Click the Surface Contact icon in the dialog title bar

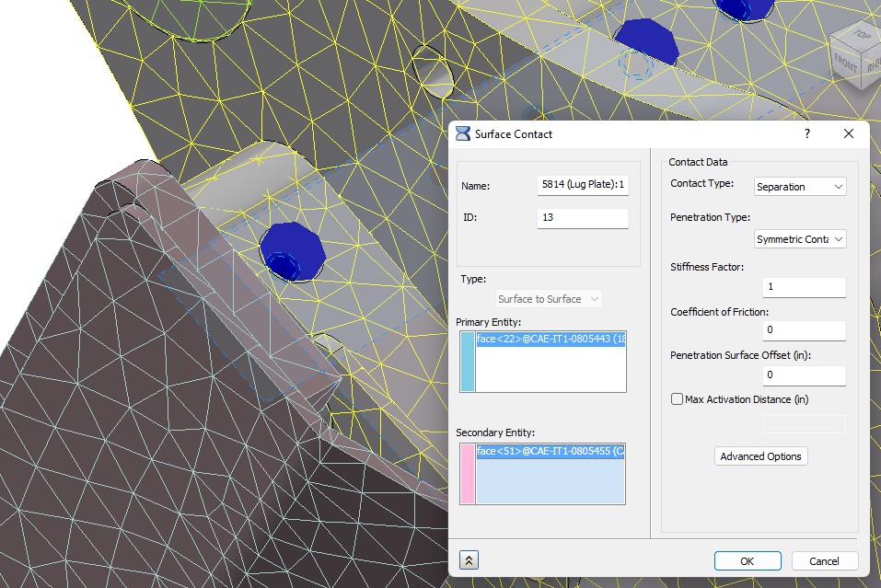point(463,133)
